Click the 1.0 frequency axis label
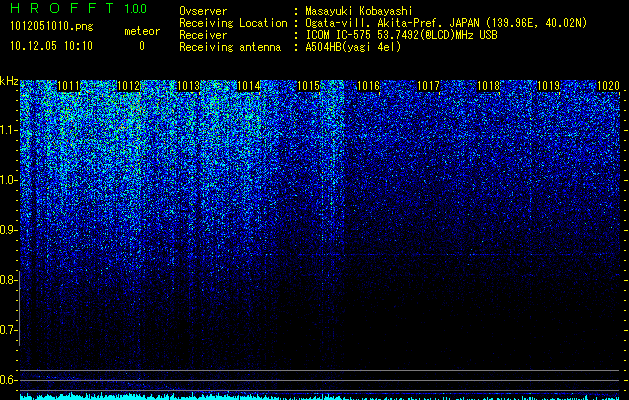 [8, 180]
